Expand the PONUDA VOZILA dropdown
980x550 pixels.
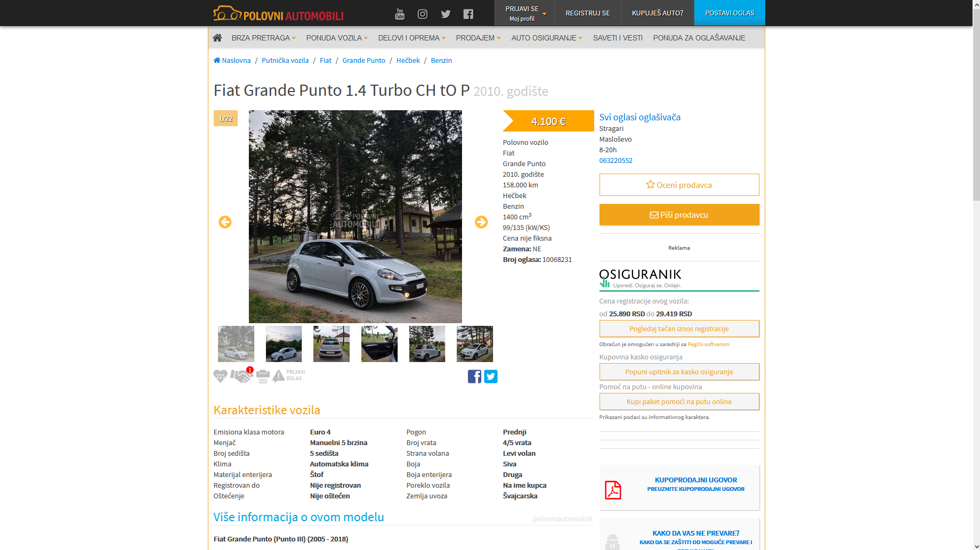pos(337,38)
